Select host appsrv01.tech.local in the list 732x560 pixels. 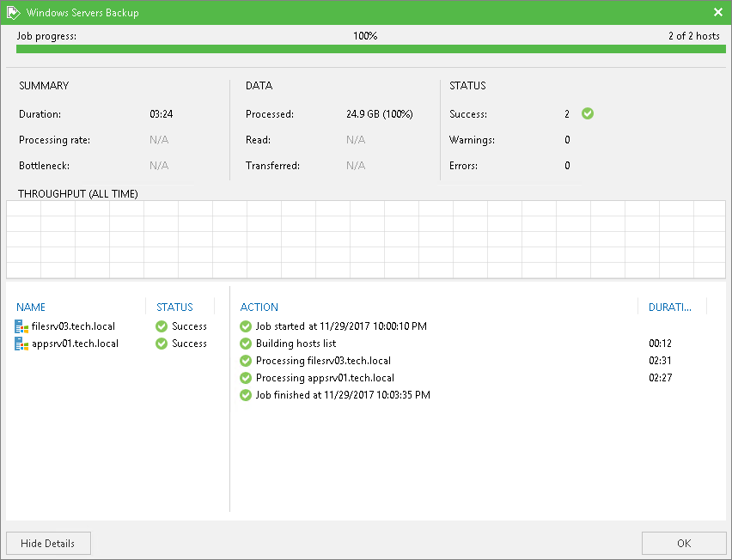[x=75, y=344]
